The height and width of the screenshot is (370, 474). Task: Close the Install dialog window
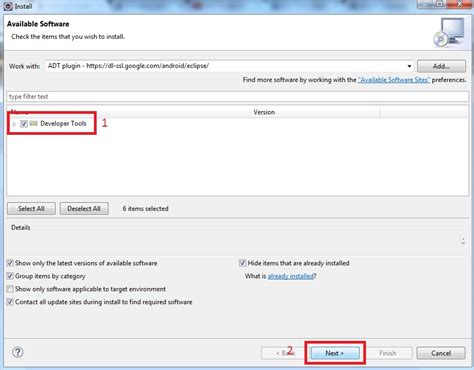pyautogui.click(x=460, y=4)
